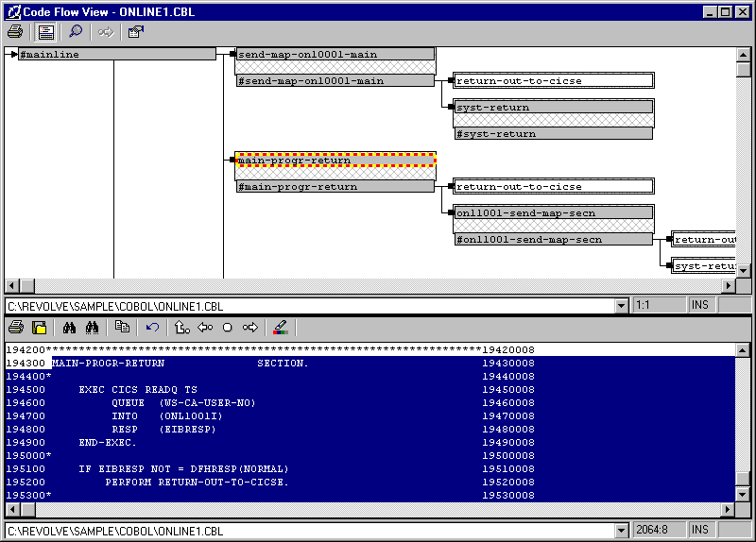756x542 pixels.
Task: Open the properties icon in top toolbar
Action: tap(135, 32)
